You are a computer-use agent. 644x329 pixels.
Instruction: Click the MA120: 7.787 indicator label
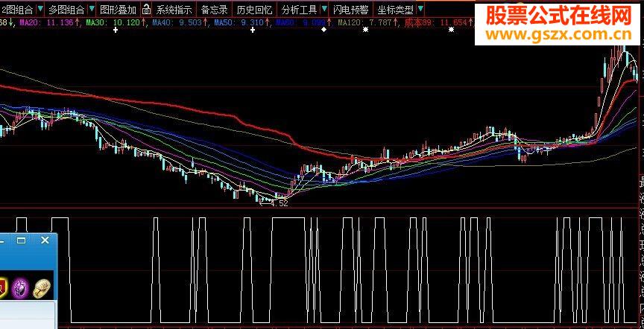coord(368,23)
